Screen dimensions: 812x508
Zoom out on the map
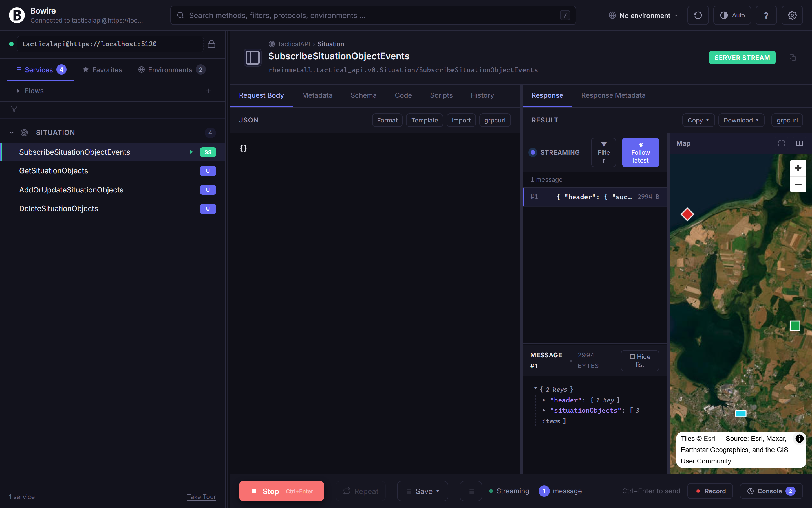[798, 185]
